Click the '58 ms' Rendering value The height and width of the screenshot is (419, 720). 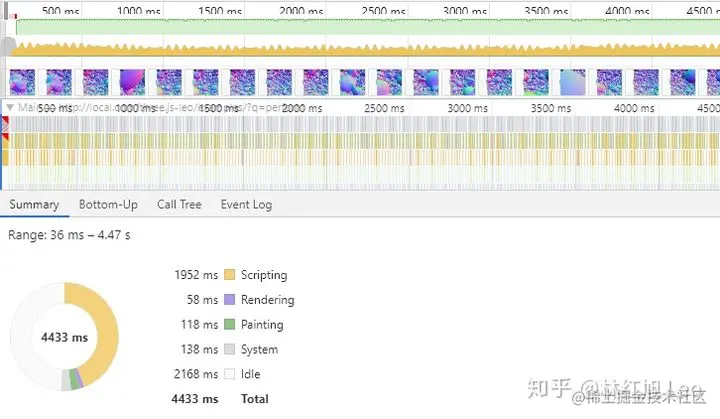(x=202, y=300)
